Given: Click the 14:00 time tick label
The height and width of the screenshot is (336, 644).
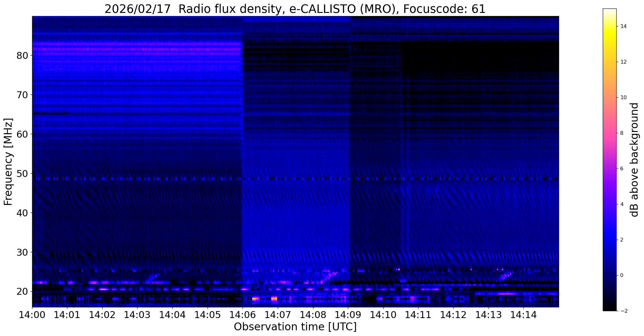Looking at the screenshot, I should pos(32,314).
